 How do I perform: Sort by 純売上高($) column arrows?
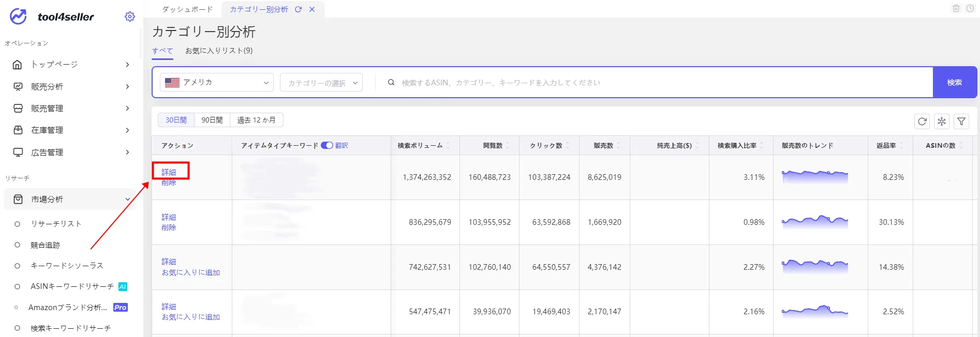[697, 146]
